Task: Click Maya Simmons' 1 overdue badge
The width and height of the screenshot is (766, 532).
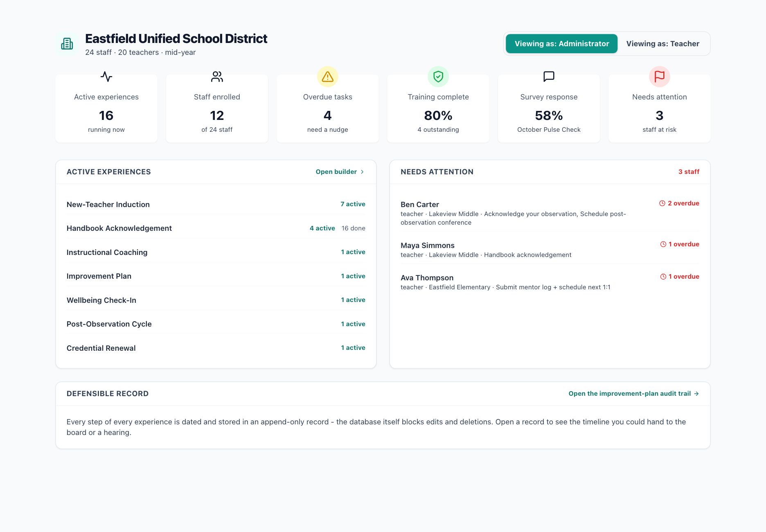Action: click(x=680, y=244)
